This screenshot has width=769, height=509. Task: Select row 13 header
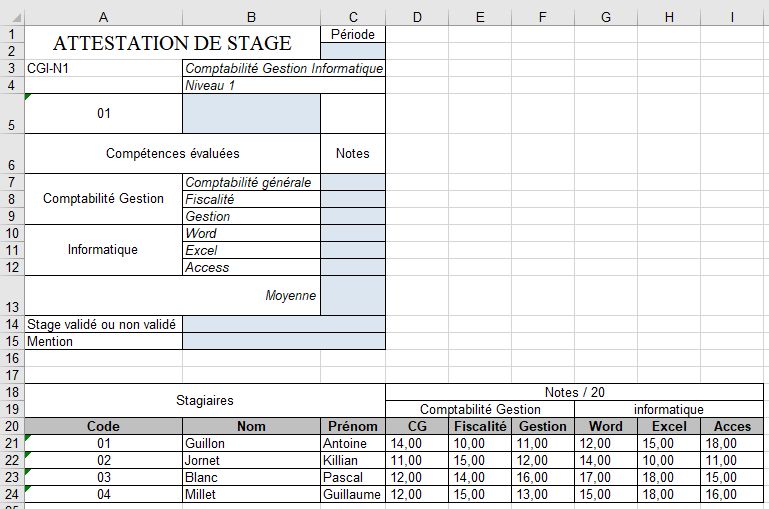point(12,295)
